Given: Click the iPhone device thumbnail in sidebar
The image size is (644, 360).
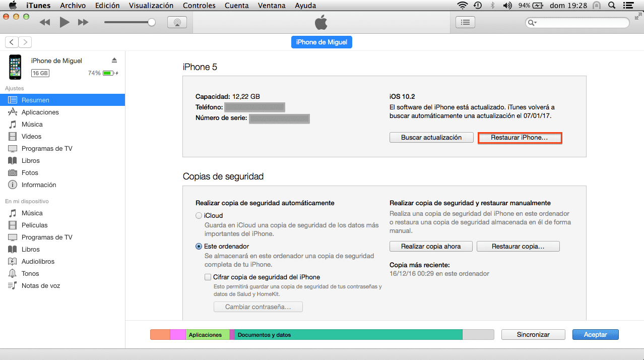Looking at the screenshot, I should (x=15, y=67).
